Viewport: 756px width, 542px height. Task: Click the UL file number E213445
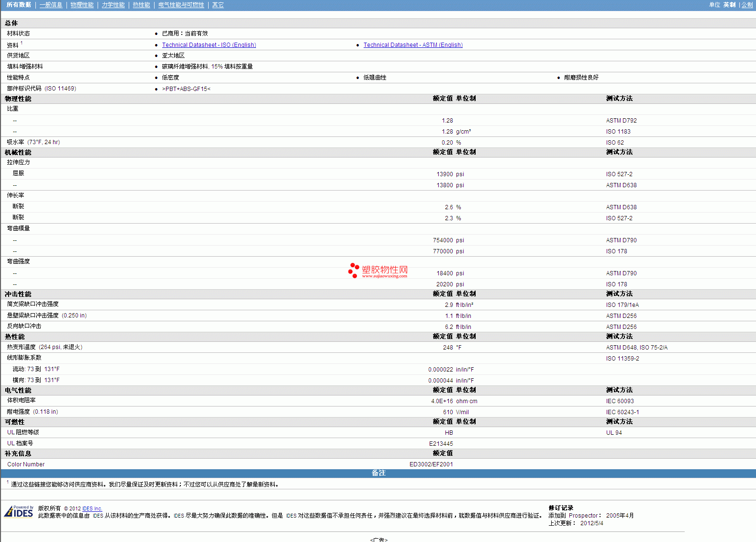441,444
